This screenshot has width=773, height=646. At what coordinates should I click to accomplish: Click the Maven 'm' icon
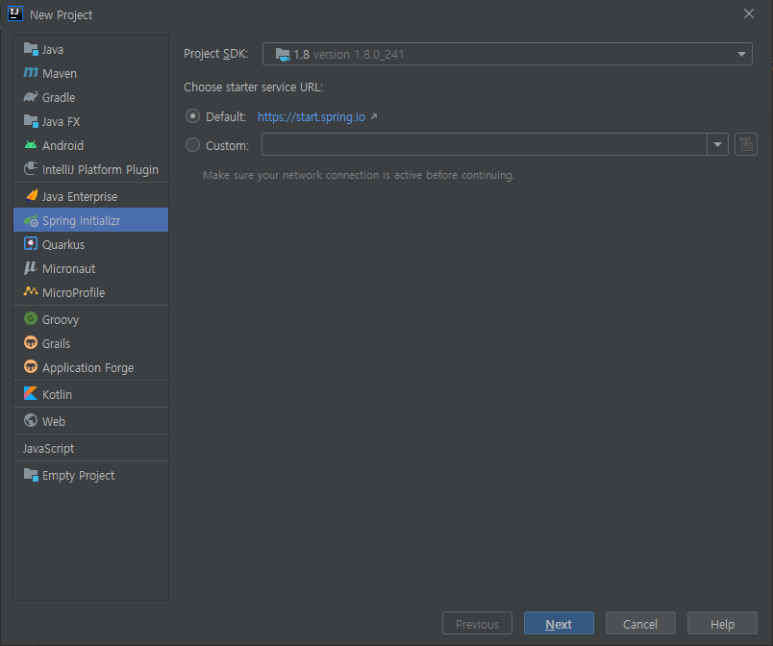click(31, 72)
